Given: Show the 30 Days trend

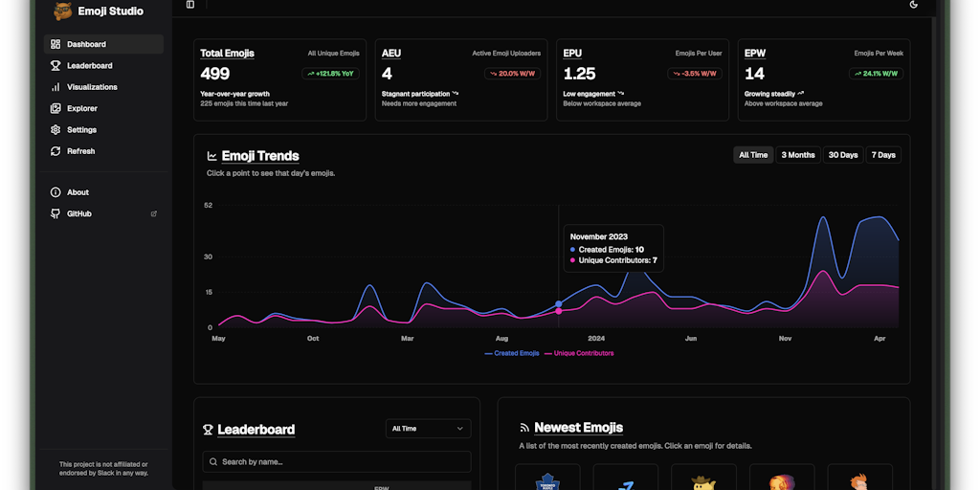Looking at the screenshot, I should tap(843, 155).
